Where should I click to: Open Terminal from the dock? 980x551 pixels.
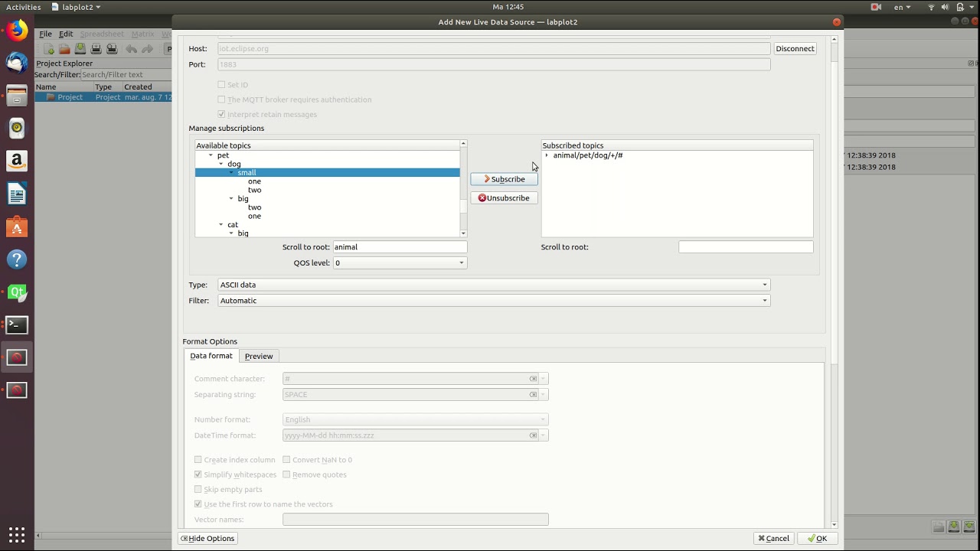coord(17,324)
